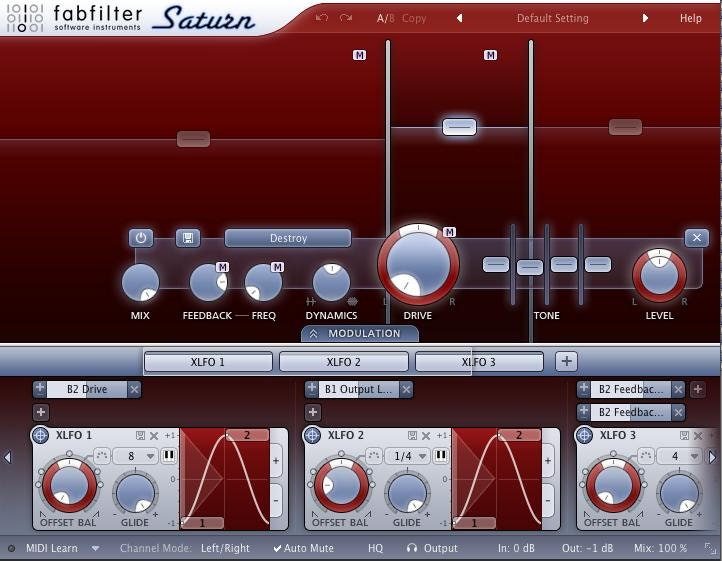Change Channel Mode Left/Right setting
722x561 pixels.
click(x=225, y=548)
